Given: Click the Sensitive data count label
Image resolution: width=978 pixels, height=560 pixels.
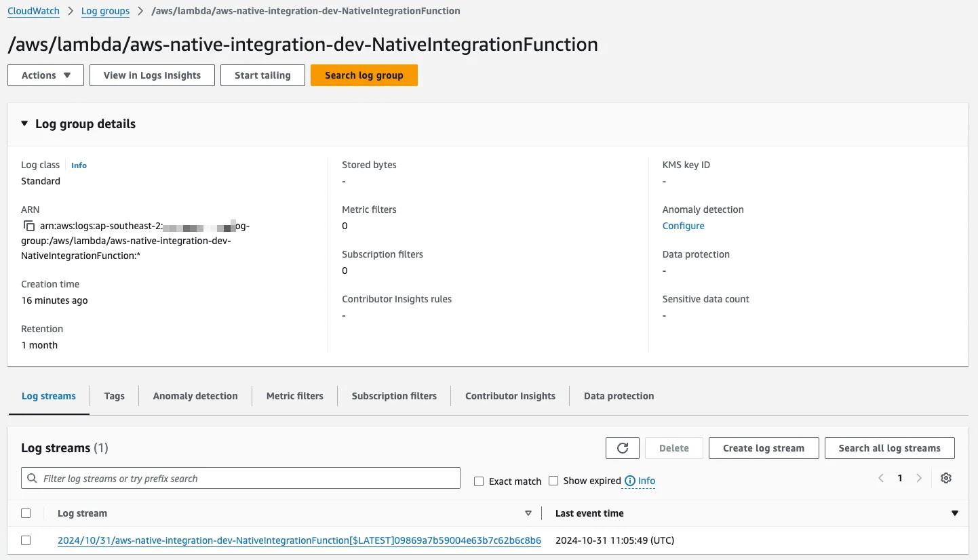Looking at the screenshot, I should (x=706, y=299).
